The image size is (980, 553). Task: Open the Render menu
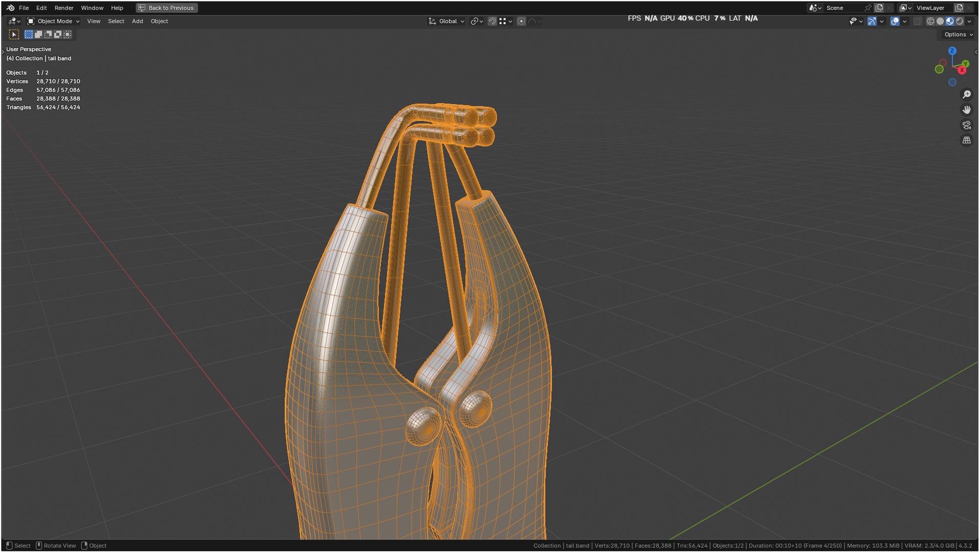point(64,8)
